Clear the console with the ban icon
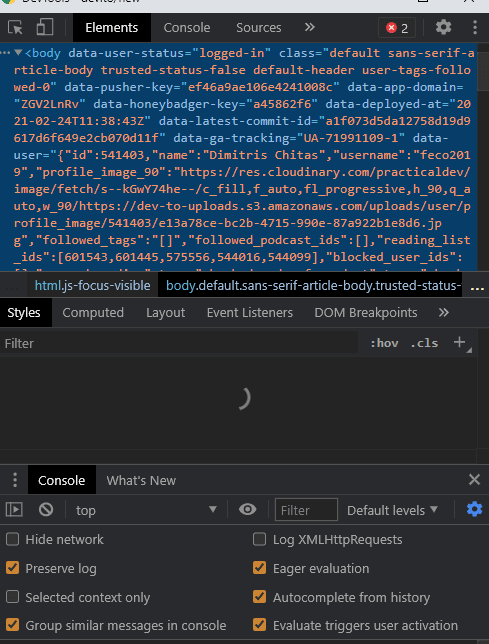The image size is (489, 644). [46, 510]
